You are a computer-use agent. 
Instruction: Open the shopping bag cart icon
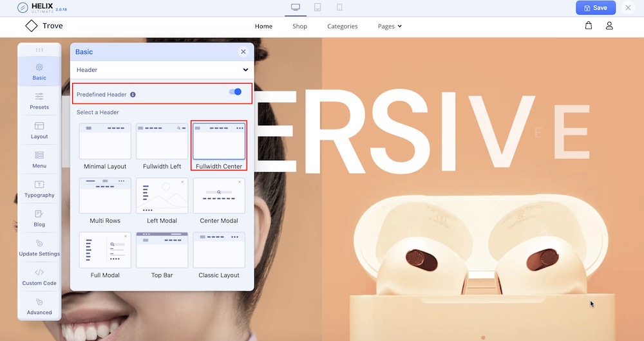click(x=589, y=26)
